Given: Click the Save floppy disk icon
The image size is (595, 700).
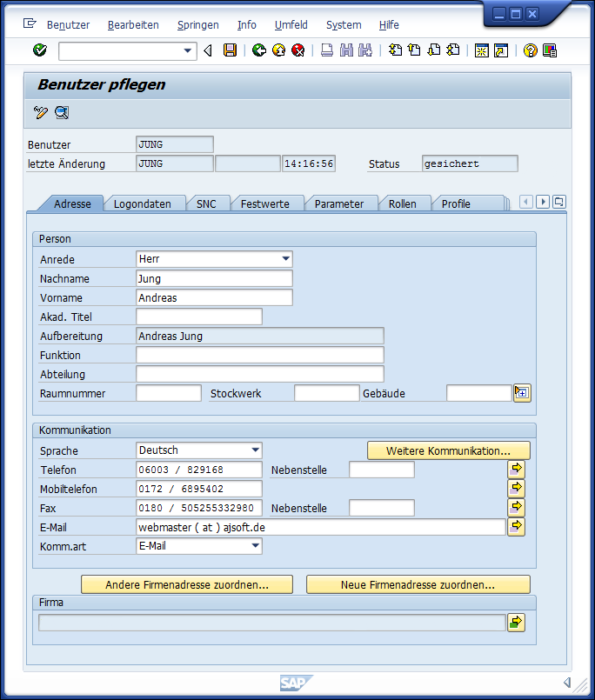Looking at the screenshot, I should [230, 50].
